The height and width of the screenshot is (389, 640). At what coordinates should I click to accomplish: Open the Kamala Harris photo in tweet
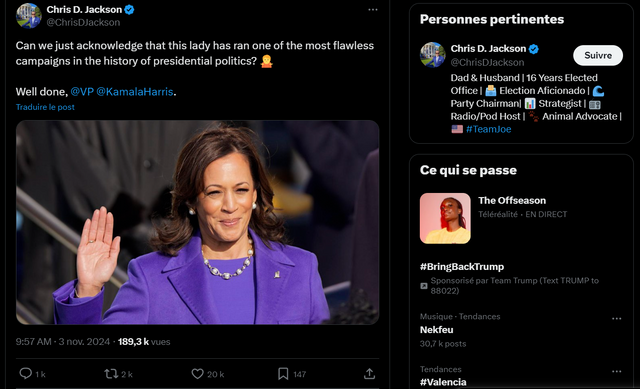198,222
